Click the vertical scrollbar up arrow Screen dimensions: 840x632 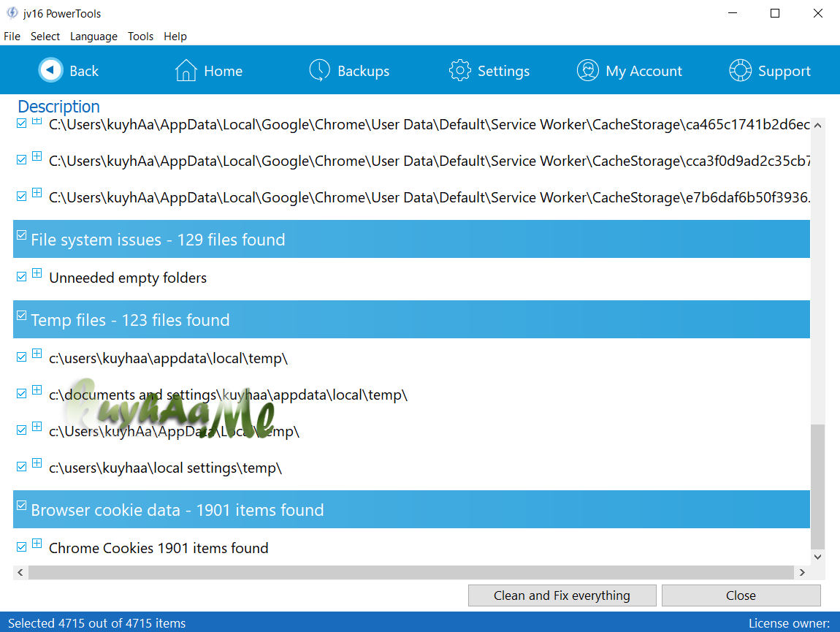click(x=817, y=126)
